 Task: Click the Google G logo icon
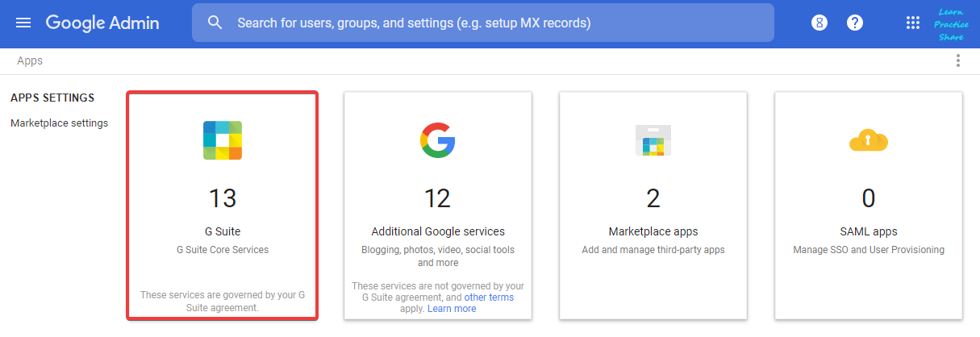coord(438,140)
